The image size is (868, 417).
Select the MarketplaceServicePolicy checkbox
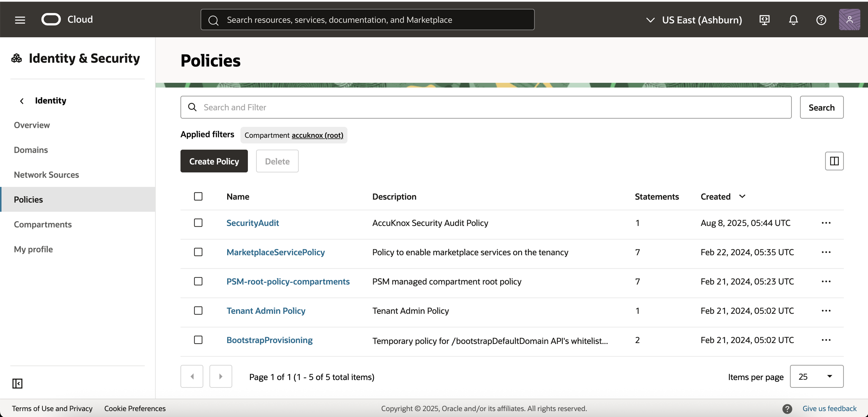coord(198,252)
